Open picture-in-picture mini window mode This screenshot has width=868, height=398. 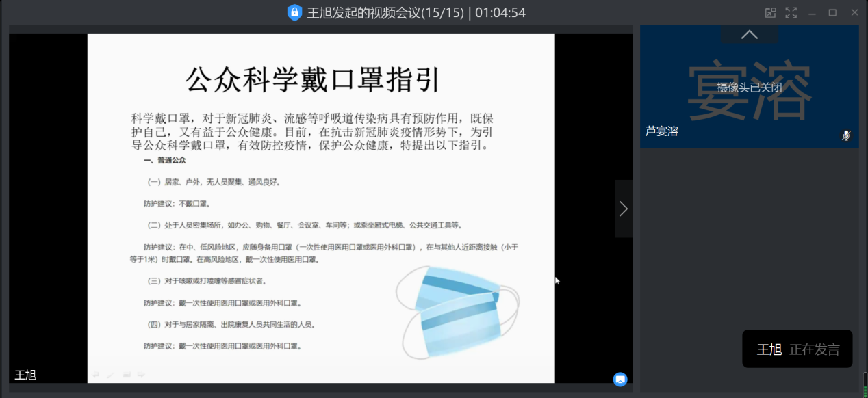771,12
